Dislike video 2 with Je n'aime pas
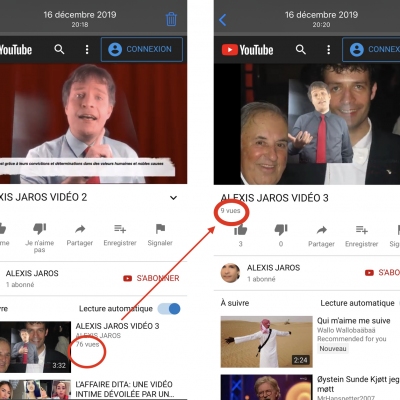 (40, 237)
